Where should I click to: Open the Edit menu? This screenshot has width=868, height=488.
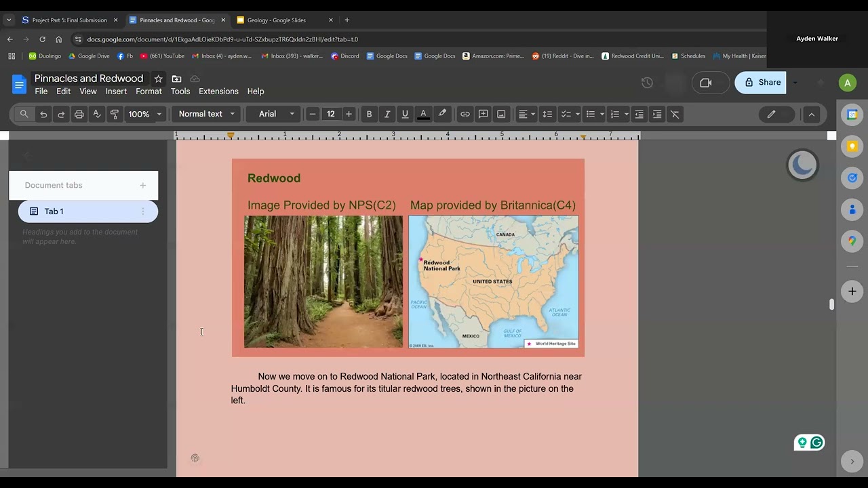pos(64,91)
